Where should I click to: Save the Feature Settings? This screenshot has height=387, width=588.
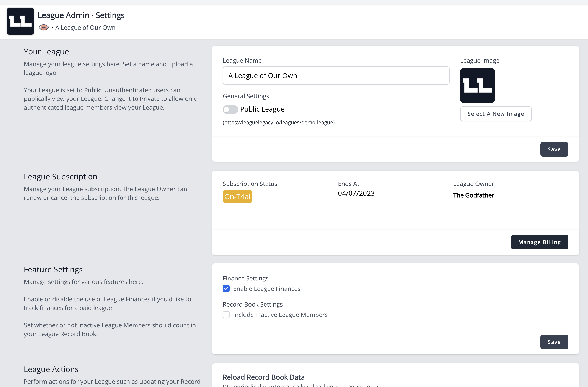click(554, 342)
